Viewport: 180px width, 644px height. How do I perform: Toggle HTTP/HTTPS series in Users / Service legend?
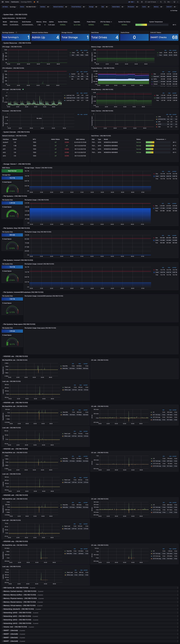(162, 119)
